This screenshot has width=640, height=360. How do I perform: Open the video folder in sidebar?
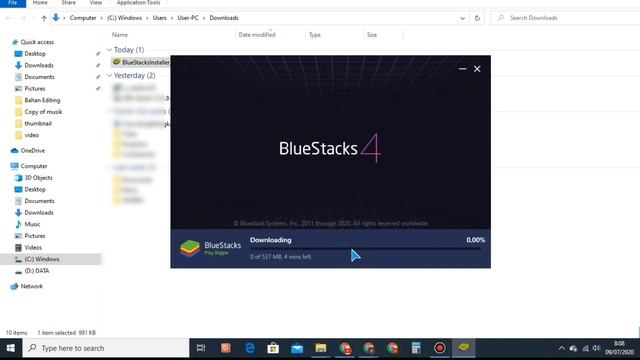click(31, 135)
